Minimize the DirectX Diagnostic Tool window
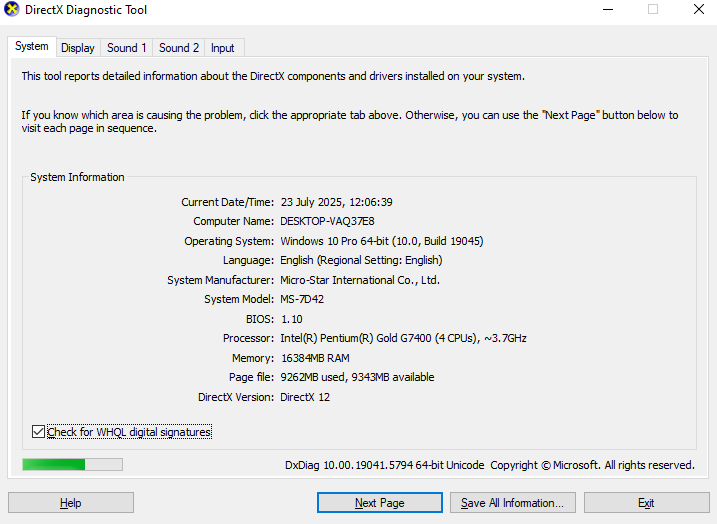The image size is (717, 524). click(x=608, y=9)
